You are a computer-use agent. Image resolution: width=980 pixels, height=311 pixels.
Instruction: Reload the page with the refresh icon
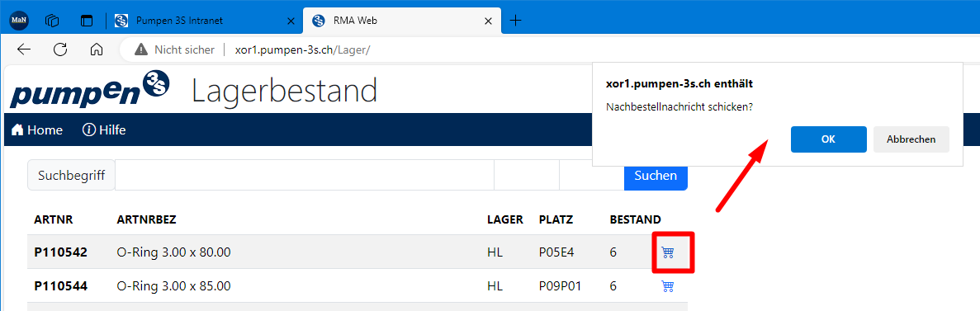60,50
